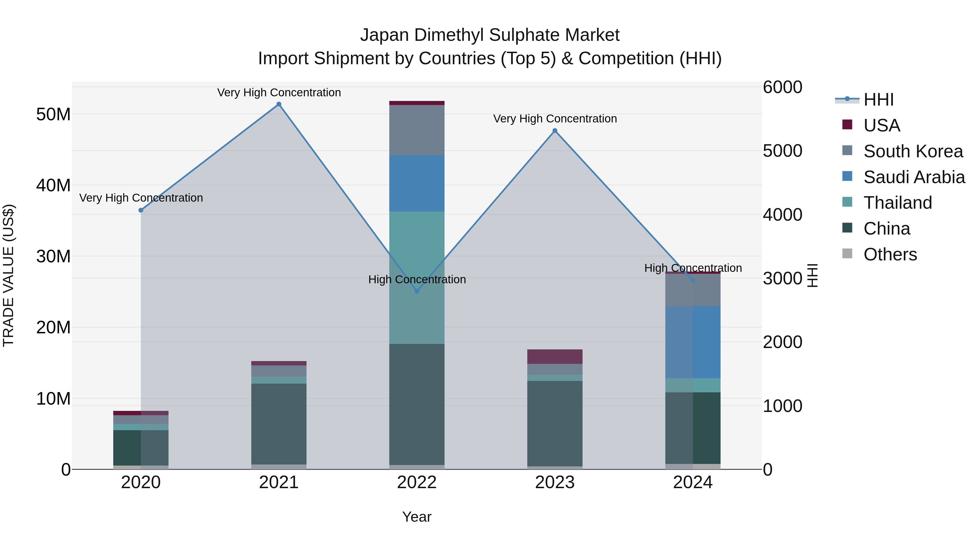Click the 2021 China bar segment

click(279, 424)
